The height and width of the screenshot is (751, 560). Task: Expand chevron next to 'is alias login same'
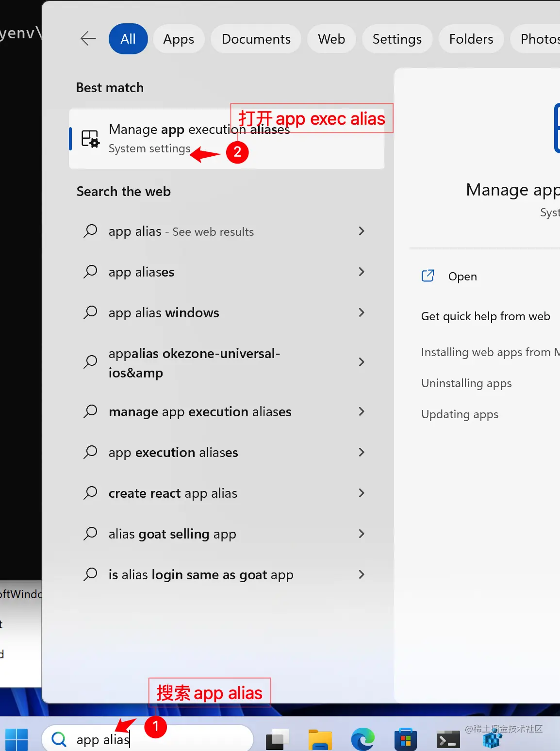point(361,574)
